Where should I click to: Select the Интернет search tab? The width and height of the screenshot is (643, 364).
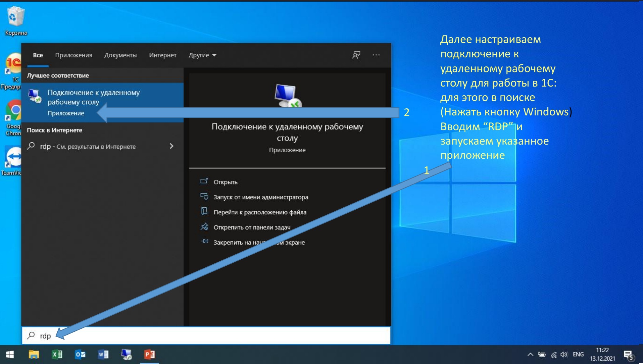162,55
